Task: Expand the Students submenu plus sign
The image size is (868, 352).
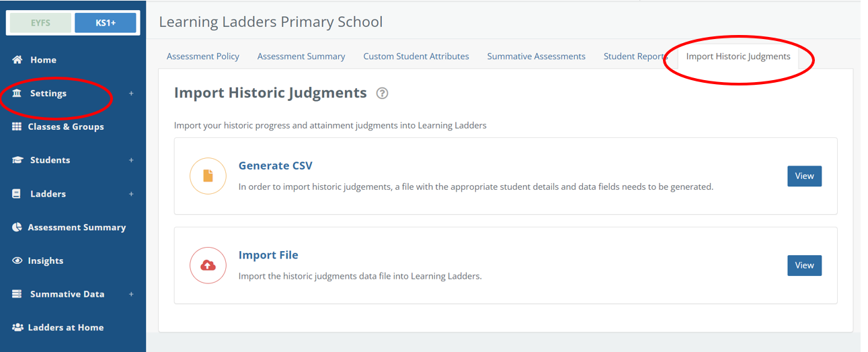Action: tap(131, 160)
